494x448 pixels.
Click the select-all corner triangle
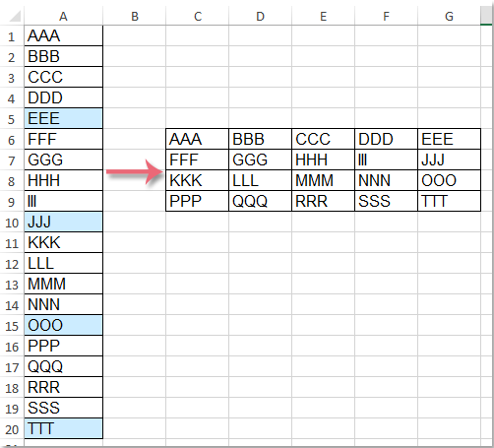pos(15,16)
